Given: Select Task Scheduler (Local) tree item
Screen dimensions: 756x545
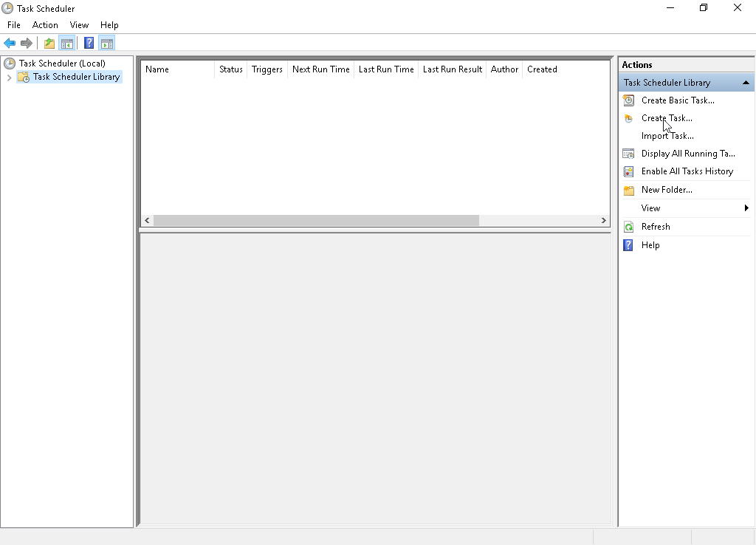Looking at the screenshot, I should click(x=62, y=64).
